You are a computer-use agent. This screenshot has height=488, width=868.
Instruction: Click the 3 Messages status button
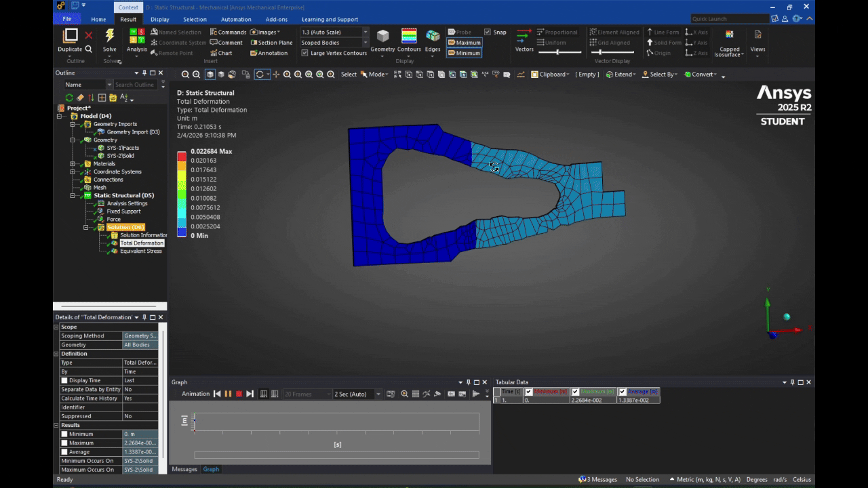[x=598, y=479]
